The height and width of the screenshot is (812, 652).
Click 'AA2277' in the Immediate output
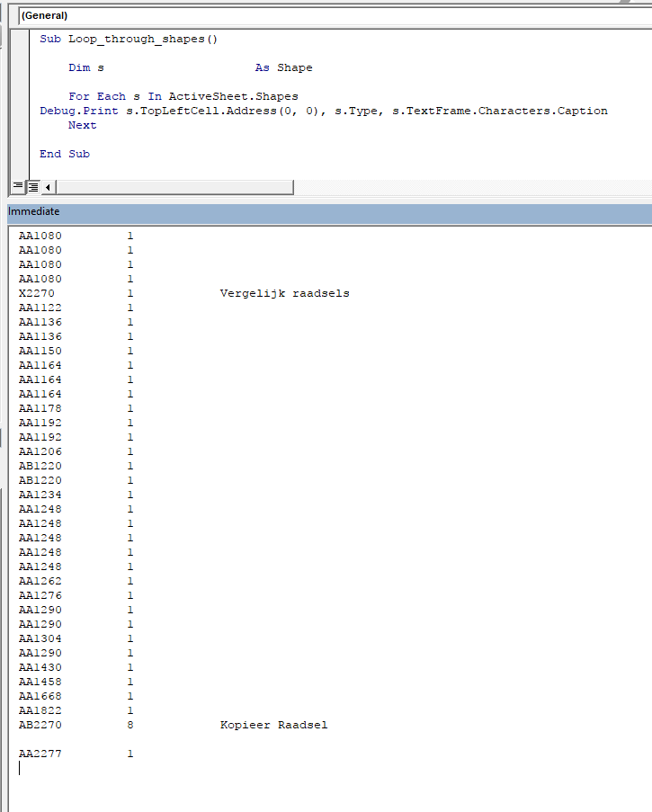tap(40, 754)
